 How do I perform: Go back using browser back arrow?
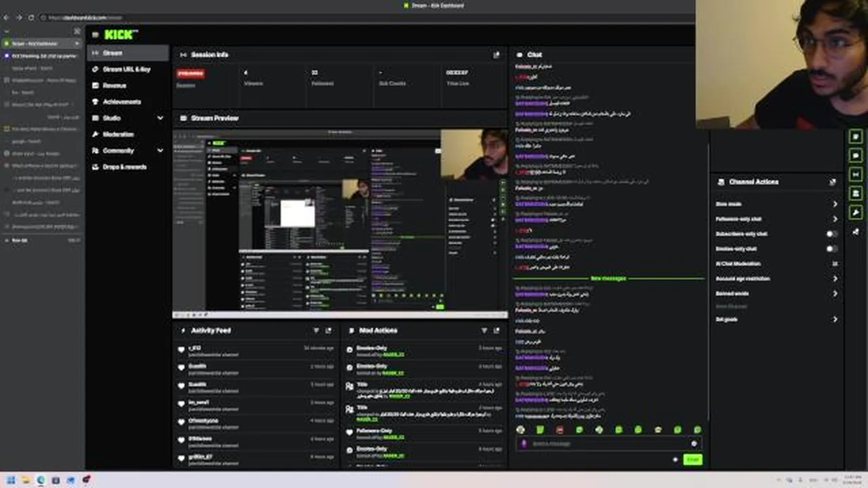click(x=7, y=18)
